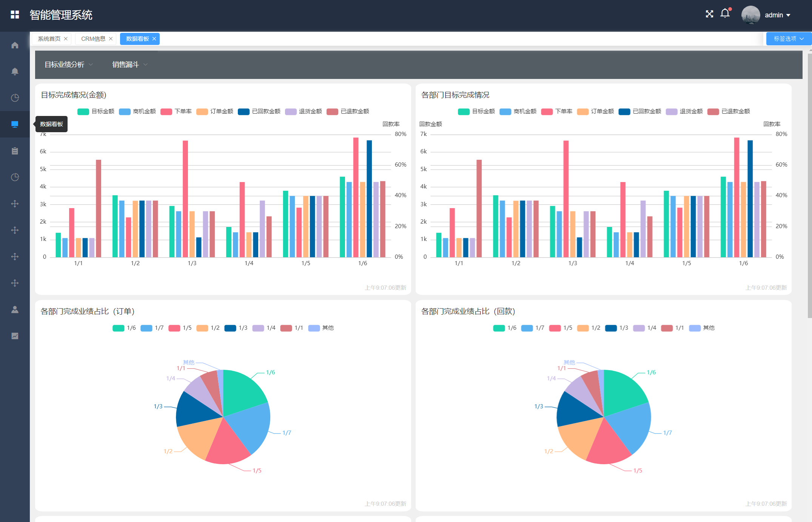
Task: Expand the 销售漏斗 menu
Action: pyautogui.click(x=129, y=65)
